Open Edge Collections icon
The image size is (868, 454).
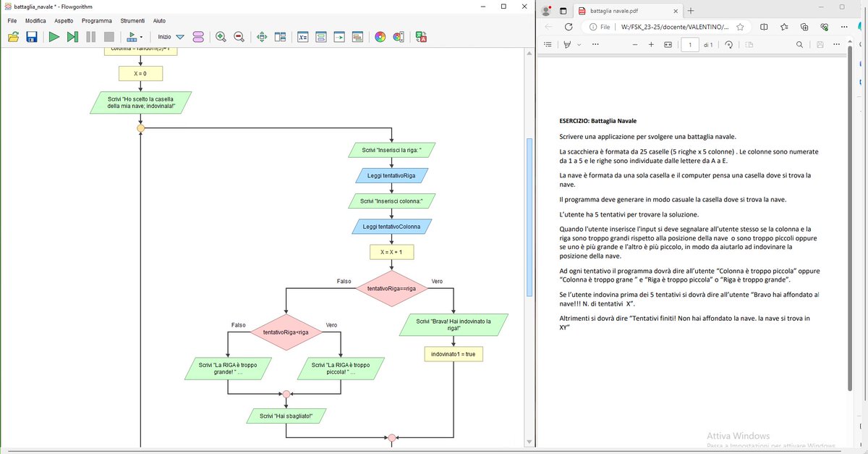click(x=804, y=27)
